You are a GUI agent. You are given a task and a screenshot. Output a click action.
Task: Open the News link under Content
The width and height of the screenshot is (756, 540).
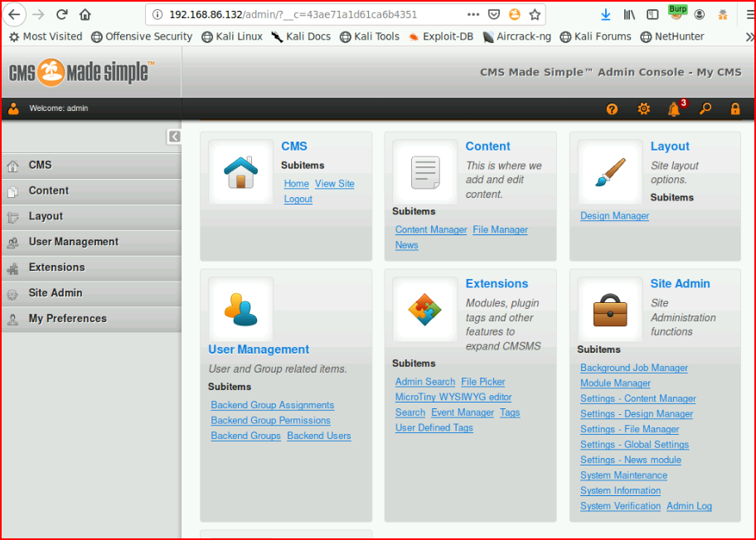[406, 244]
